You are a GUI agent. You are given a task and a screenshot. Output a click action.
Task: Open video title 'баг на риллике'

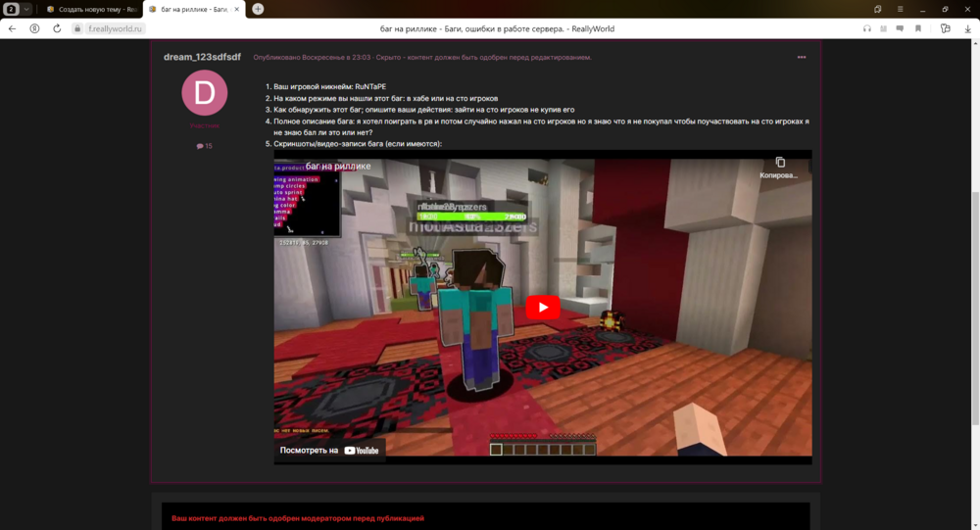(338, 167)
